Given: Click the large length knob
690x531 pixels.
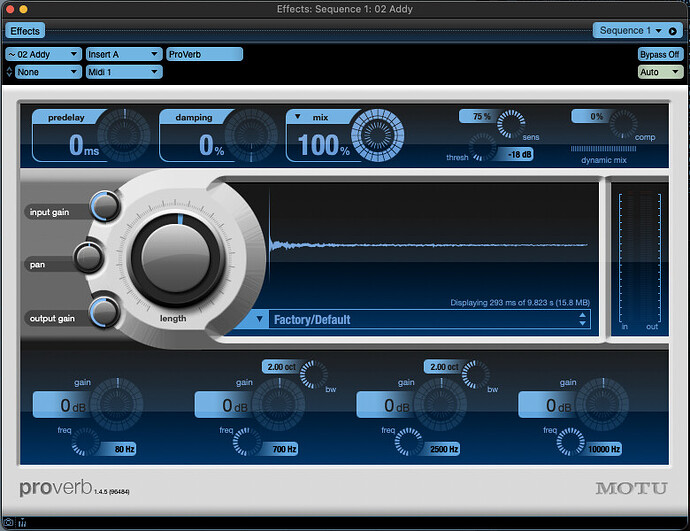Looking at the screenshot, I should [177, 259].
